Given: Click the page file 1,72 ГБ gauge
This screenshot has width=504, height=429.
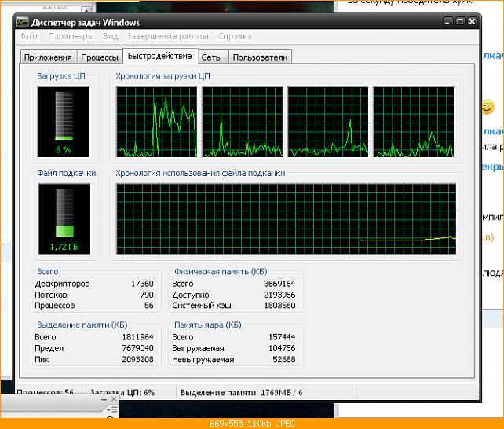Looking at the screenshot, I should pos(64,218).
